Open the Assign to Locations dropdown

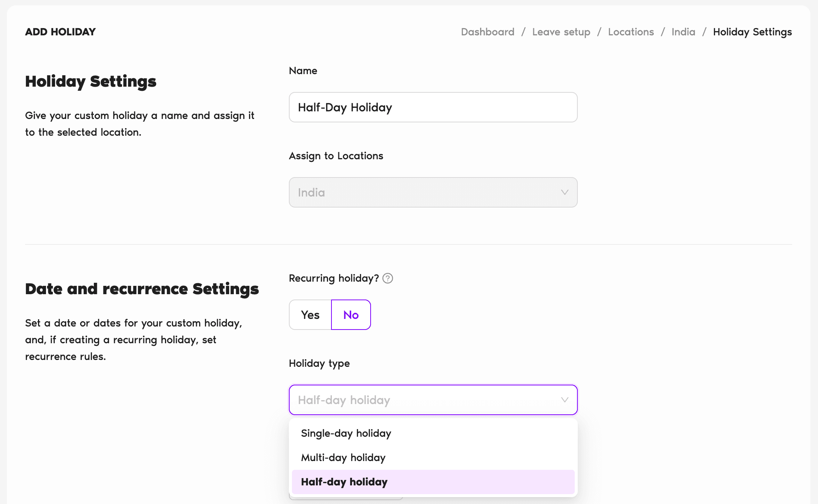pos(433,192)
